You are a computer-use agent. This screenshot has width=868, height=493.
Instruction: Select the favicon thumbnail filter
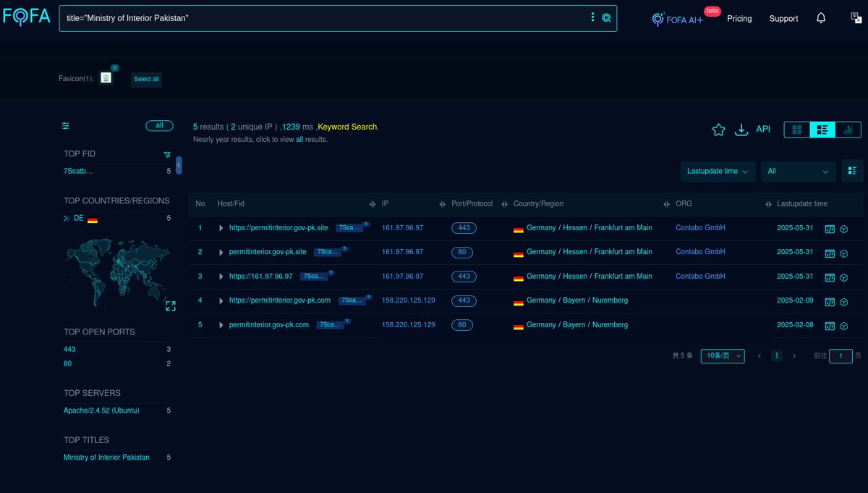(106, 78)
